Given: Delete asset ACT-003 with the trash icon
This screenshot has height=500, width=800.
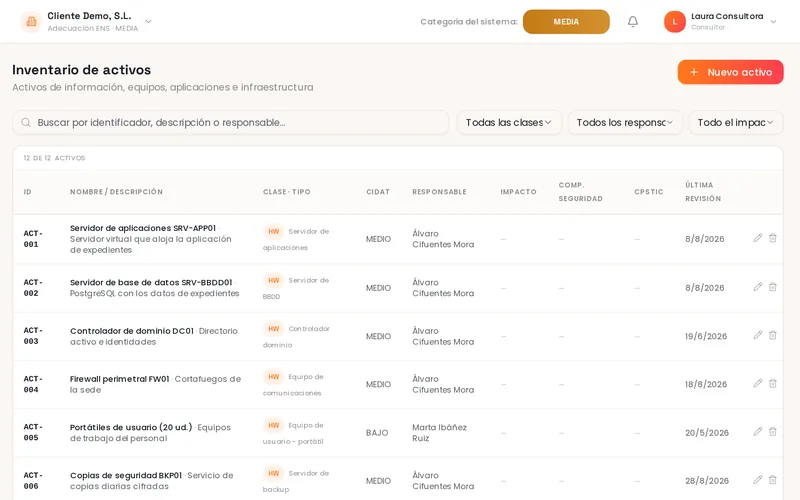Looking at the screenshot, I should (x=772, y=335).
